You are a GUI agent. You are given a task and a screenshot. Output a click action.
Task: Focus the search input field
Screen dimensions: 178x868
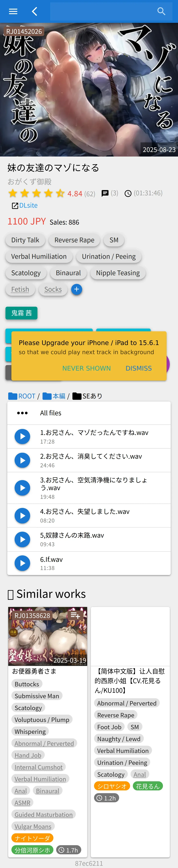(x=101, y=11)
